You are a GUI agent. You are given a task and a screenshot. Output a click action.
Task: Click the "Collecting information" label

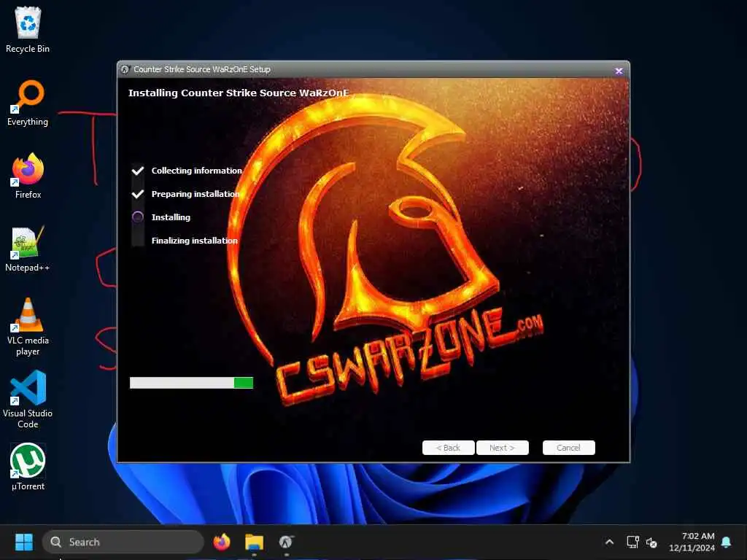tap(197, 171)
